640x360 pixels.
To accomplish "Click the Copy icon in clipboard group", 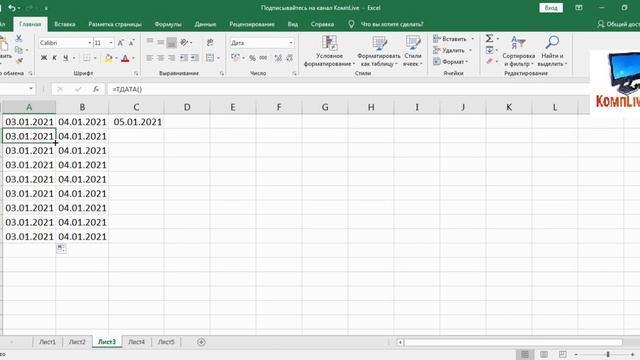I will 19,50.
